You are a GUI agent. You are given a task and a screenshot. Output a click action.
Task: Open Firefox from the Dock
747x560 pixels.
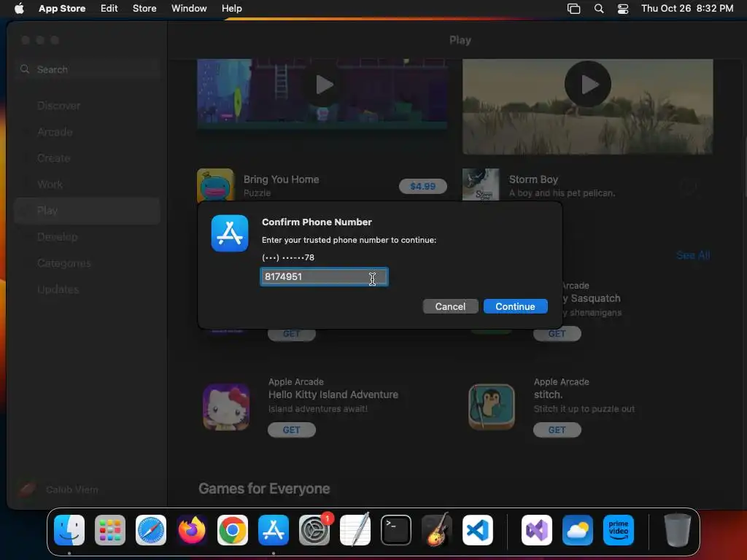[192, 530]
